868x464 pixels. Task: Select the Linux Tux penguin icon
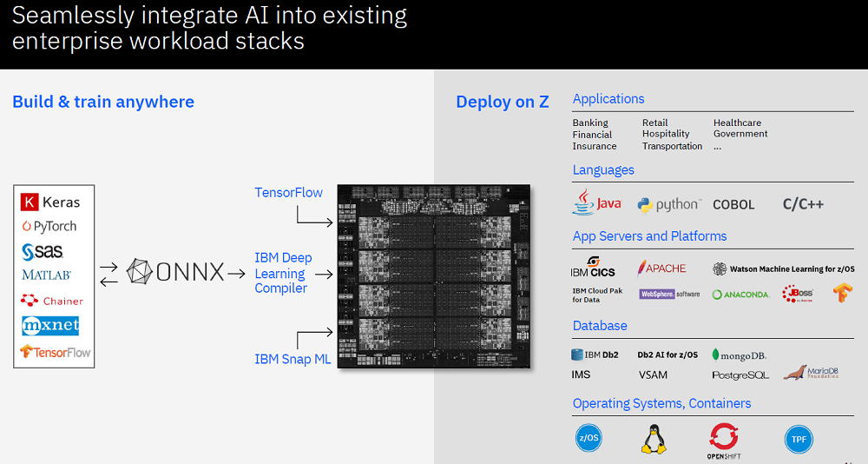coord(654,440)
